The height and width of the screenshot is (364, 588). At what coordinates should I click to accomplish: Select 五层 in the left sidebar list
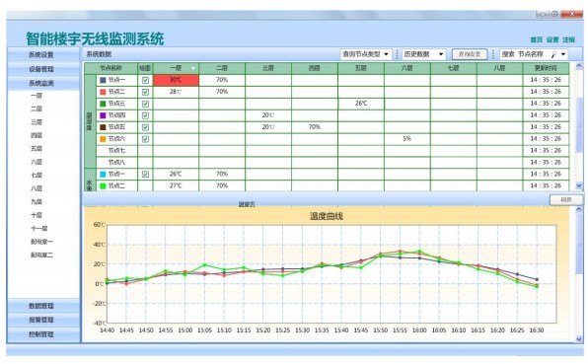tap(37, 149)
